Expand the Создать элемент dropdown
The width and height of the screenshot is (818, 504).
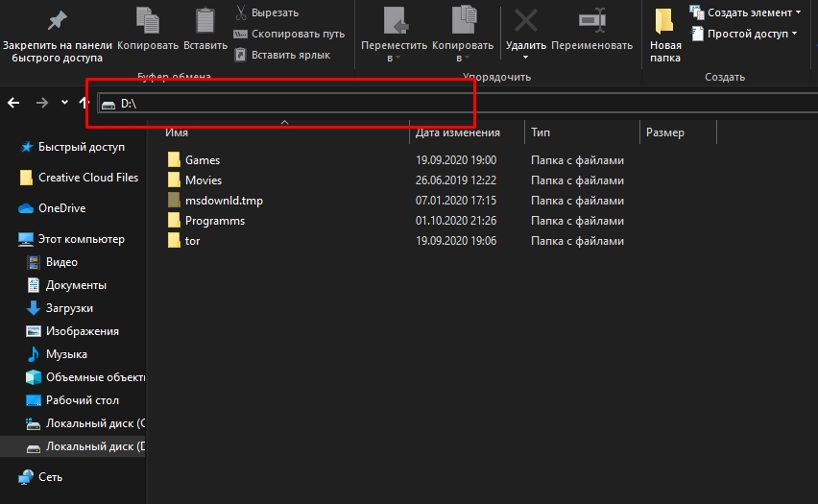click(746, 12)
